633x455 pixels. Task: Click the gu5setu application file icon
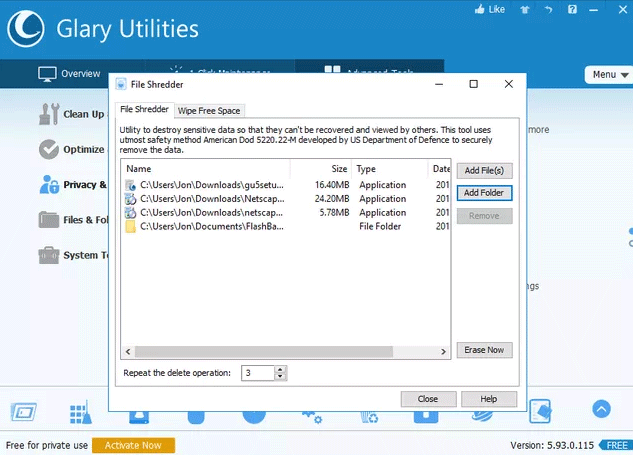[x=130, y=185]
